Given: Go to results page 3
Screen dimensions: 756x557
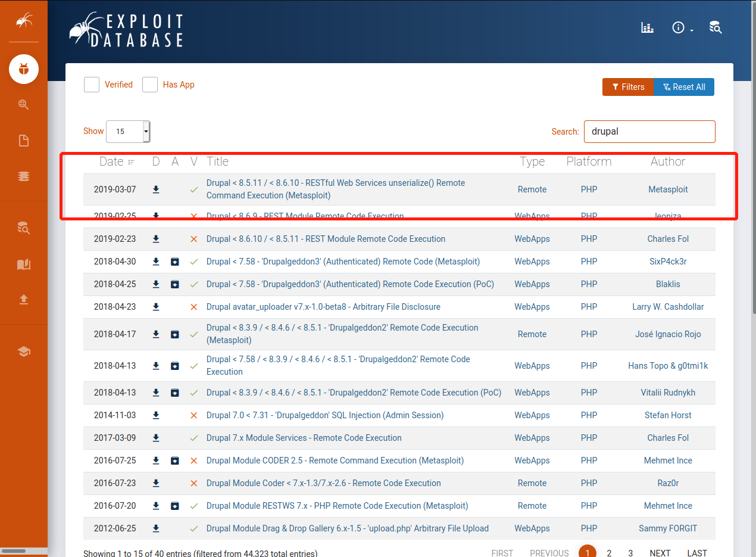Looking at the screenshot, I should [630, 553].
